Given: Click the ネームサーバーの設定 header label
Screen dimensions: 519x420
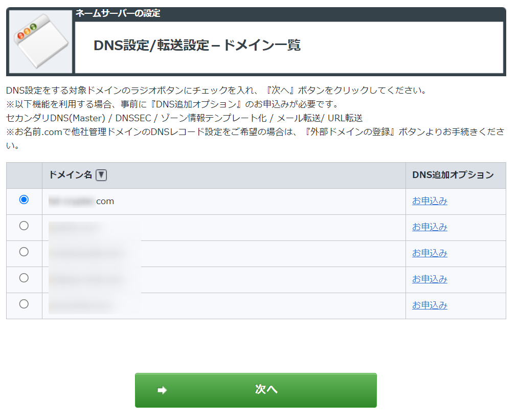Looking at the screenshot, I should click(118, 13).
